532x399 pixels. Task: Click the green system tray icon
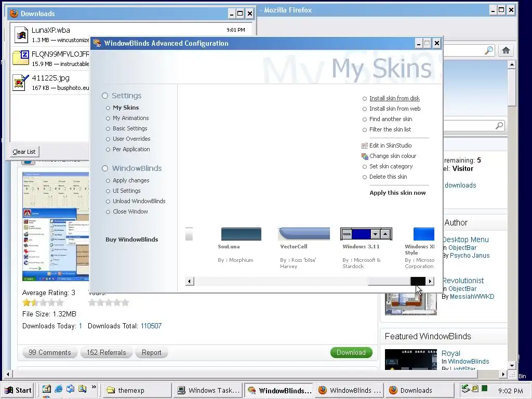coord(485,389)
